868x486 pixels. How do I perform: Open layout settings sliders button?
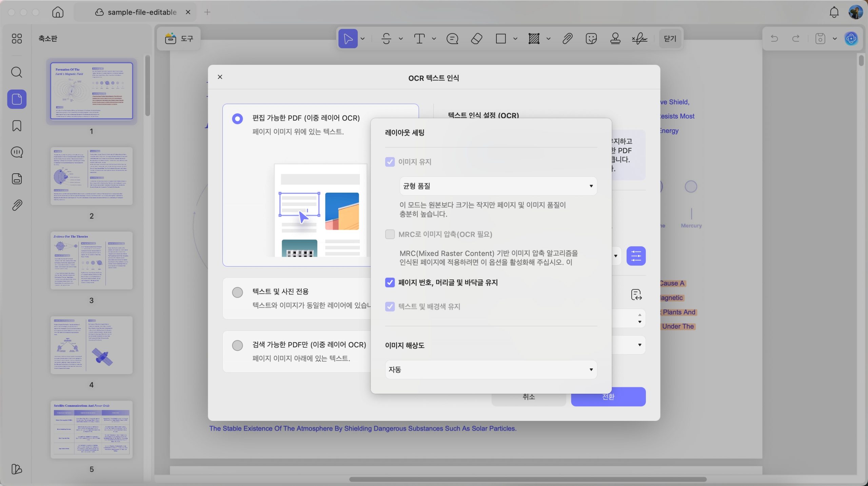pos(636,256)
